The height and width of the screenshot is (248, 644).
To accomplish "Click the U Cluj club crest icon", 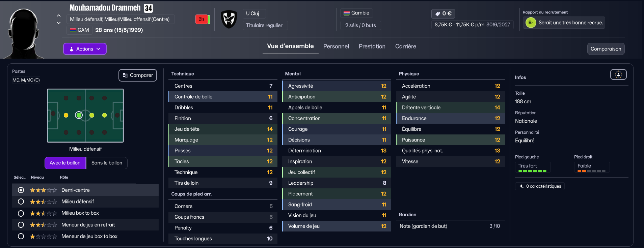I will [229, 19].
